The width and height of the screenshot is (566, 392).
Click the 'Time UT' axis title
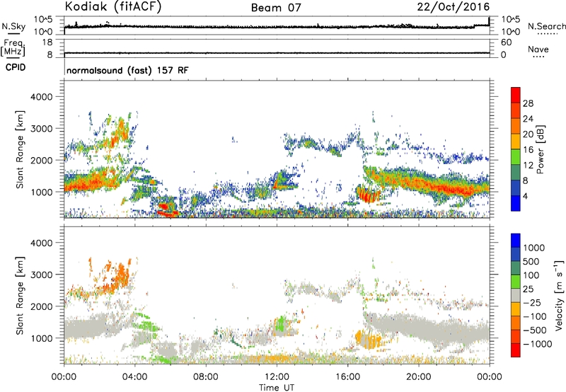pos(277,387)
